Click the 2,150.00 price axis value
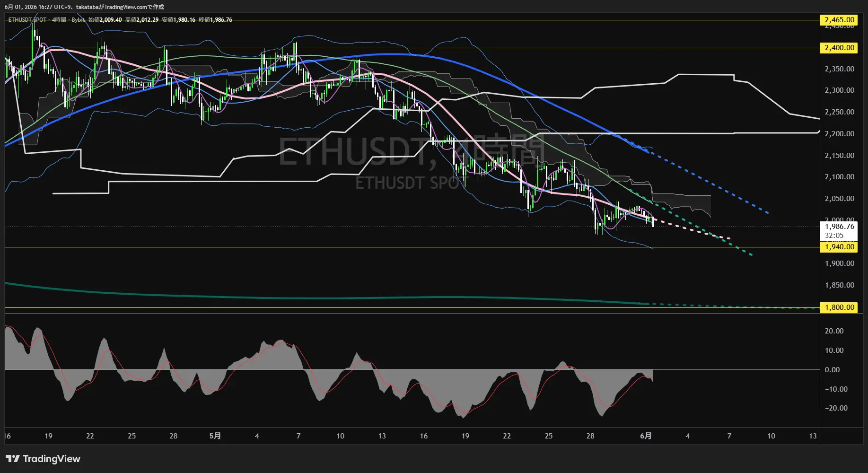868x473 pixels. [840, 156]
